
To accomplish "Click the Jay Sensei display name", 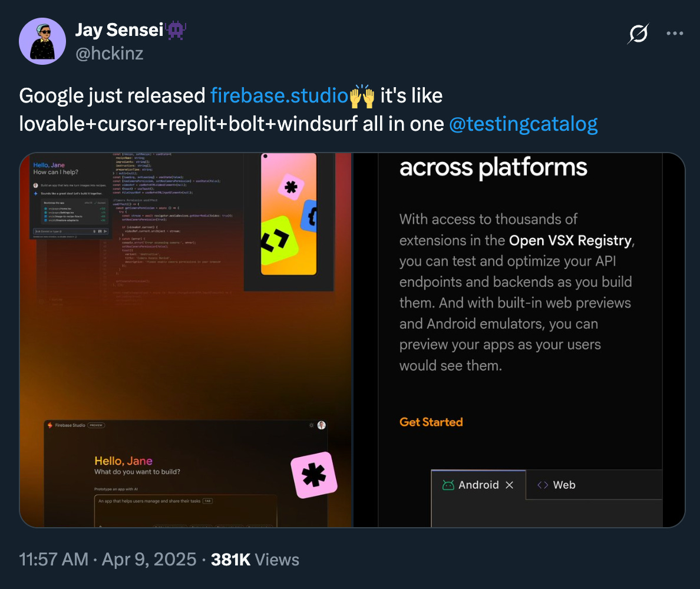I will click(x=119, y=30).
